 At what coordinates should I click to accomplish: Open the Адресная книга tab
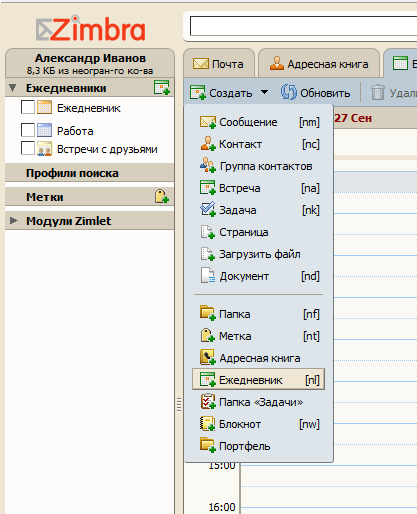(319, 63)
